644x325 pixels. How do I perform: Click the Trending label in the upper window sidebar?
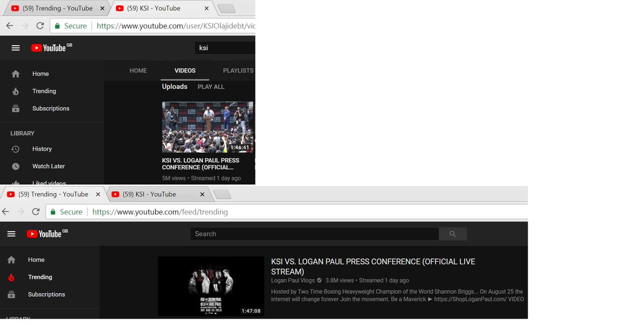[44, 91]
